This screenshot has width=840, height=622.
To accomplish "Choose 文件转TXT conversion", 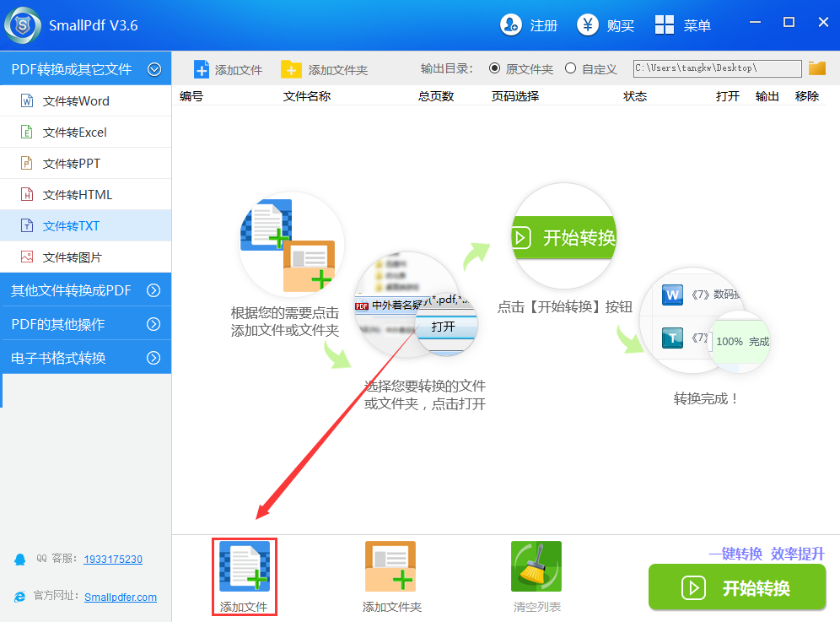I will tap(86, 225).
